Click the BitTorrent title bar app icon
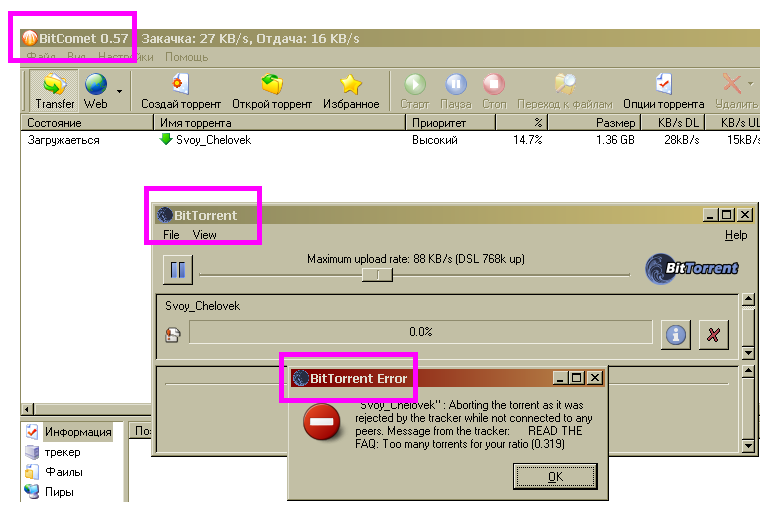The height and width of the screenshot is (528, 784). pos(165,215)
